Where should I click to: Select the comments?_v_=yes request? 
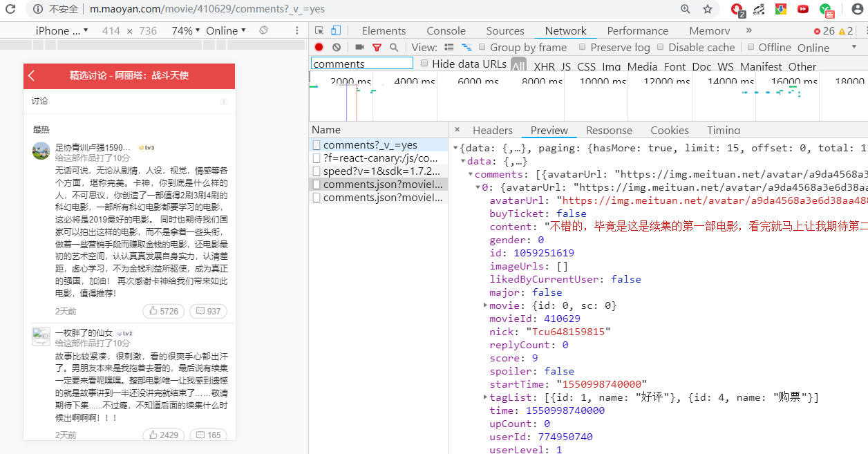click(x=379, y=145)
